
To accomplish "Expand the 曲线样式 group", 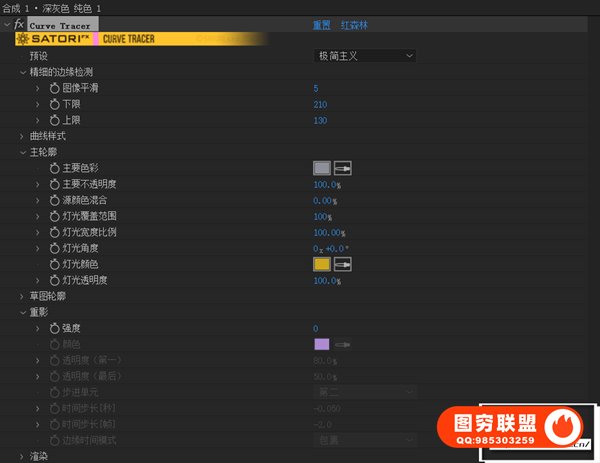I will coord(22,136).
